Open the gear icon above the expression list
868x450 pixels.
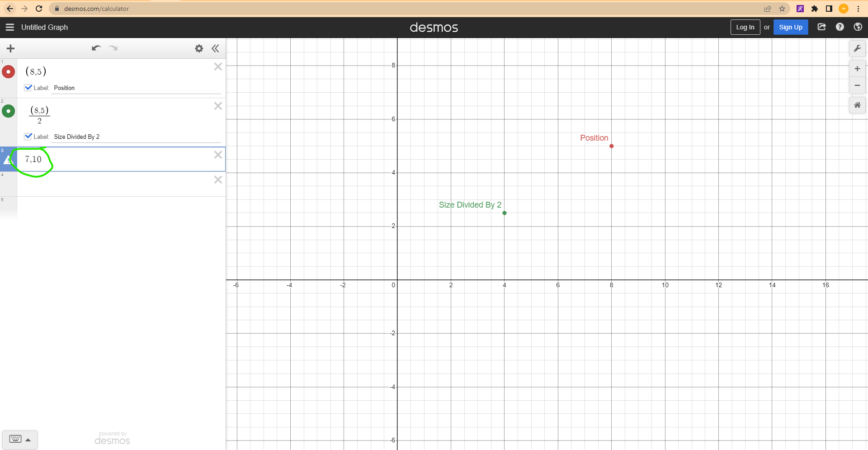point(199,48)
